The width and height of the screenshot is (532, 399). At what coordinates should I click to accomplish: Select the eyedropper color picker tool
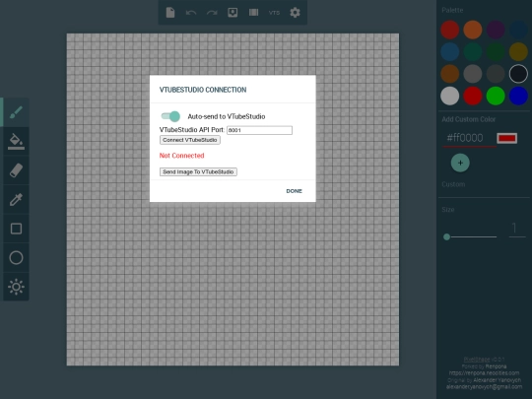point(16,199)
